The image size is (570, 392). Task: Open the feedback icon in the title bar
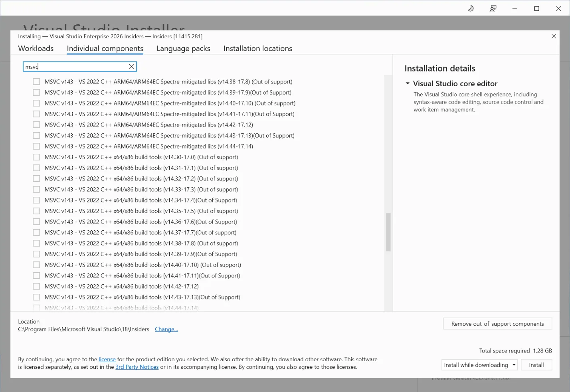(x=493, y=8)
